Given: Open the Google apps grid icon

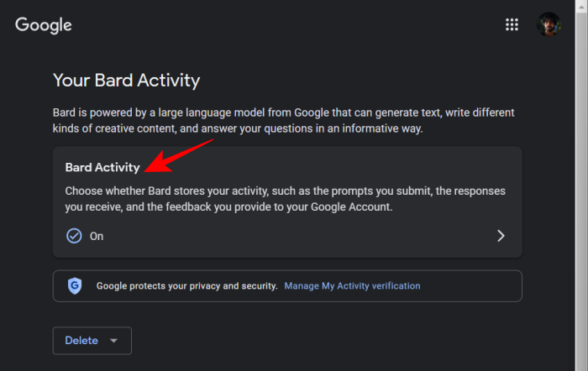Looking at the screenshot, I should pyautogui.click(x=512, y=24).
